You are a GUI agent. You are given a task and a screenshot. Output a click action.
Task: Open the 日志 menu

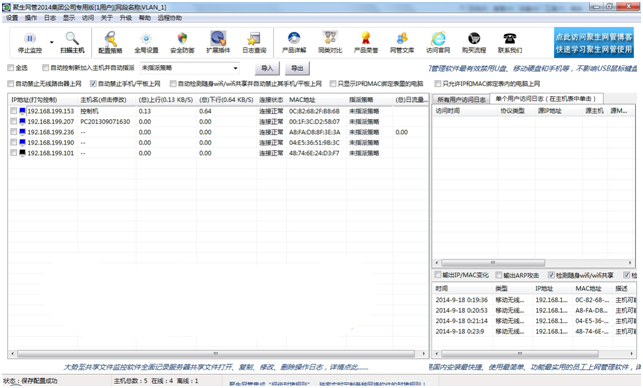pos(50,18)
